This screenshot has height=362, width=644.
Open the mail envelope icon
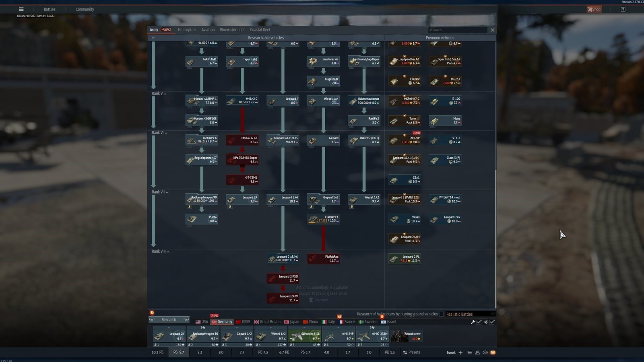tap(493, 353)
